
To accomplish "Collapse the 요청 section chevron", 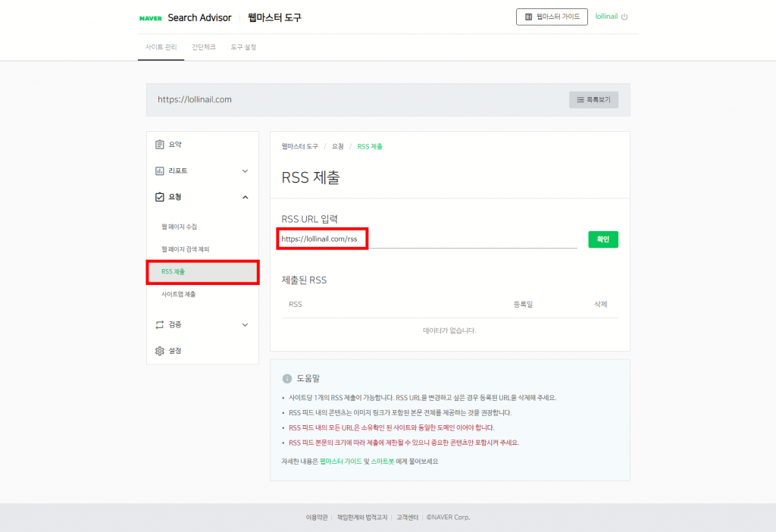I will tap(244, 196).
